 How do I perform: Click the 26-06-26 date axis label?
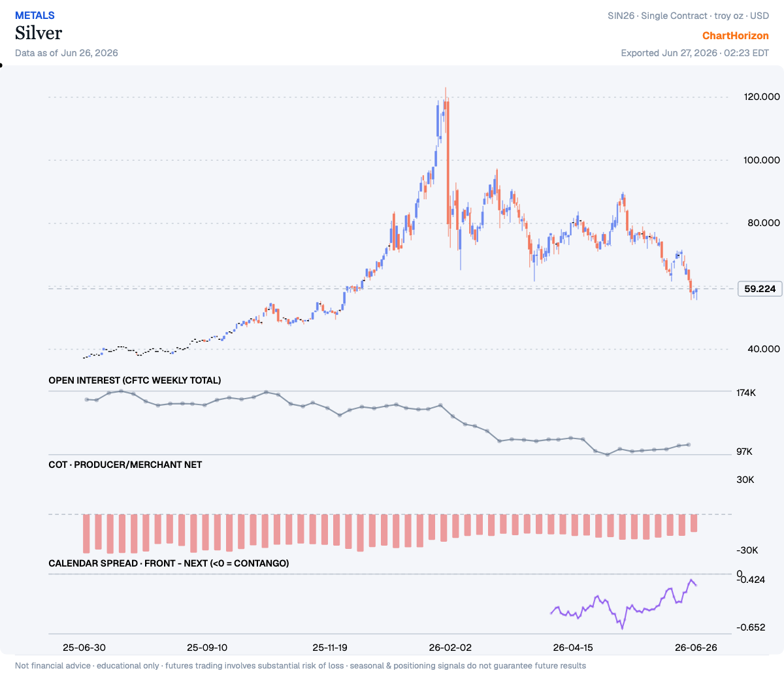(695, 648)
